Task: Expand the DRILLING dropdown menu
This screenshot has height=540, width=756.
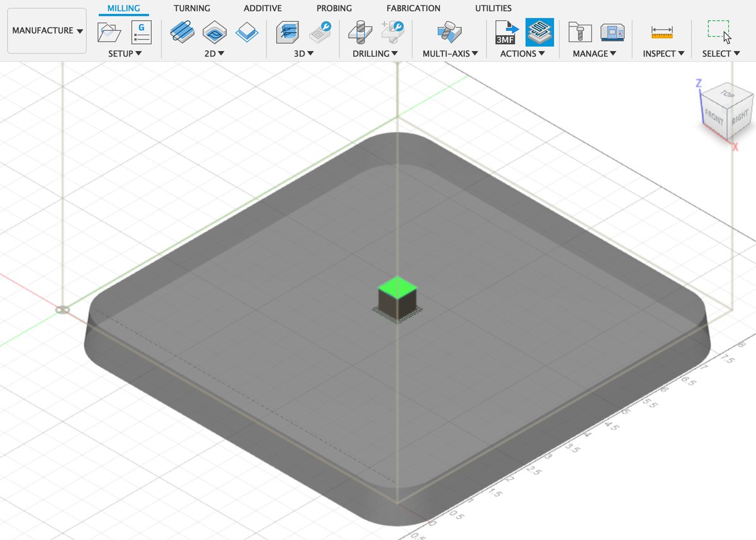Action: click(375, 54)
